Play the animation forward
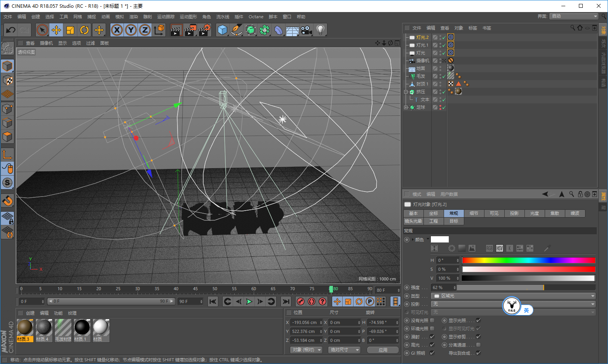The height and width of the screenshot is (364, 608). coord(249,301)
